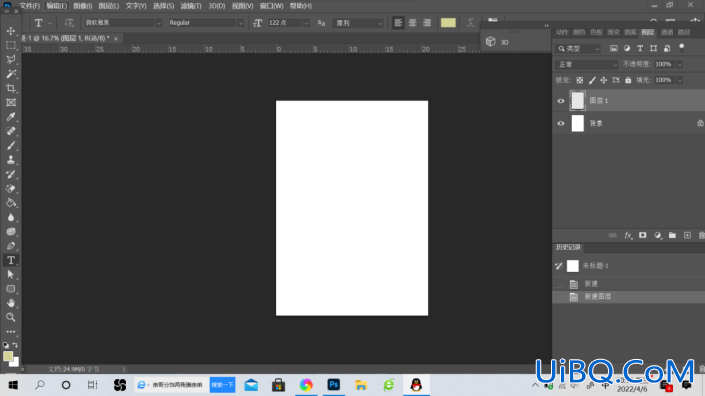Add a layer mask icon
Viewport: 705px width, 396px height.
643,236
